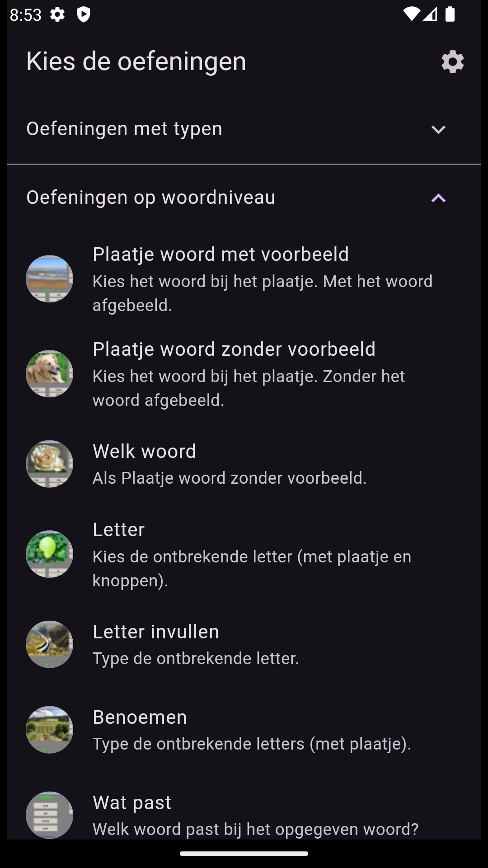Open the Oefeningen met typen section header

coord(124,129)
